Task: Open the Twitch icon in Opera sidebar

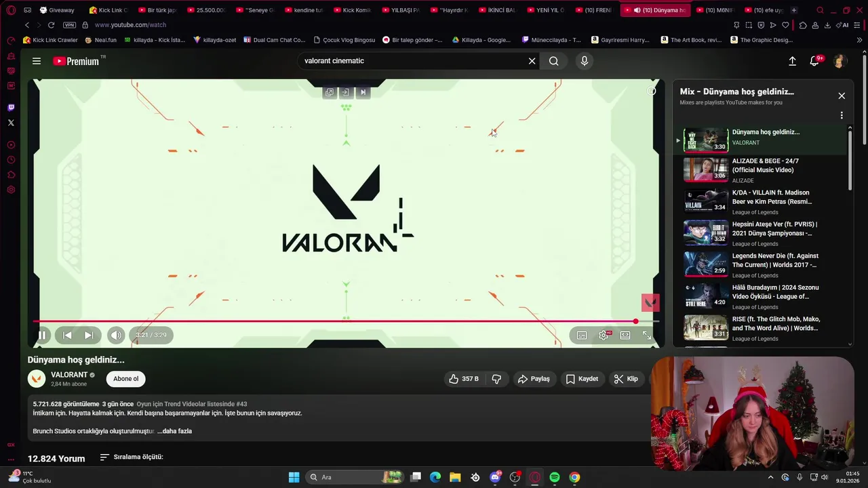Action: (11, 107)
